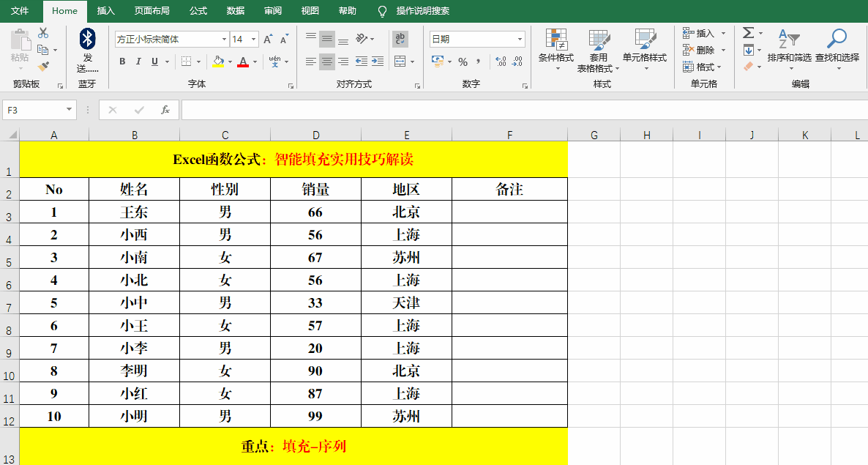Screen dimensions: 868x465
Task: Expand the Name Box dropdown arrow
Action: [x=70, y=110]
